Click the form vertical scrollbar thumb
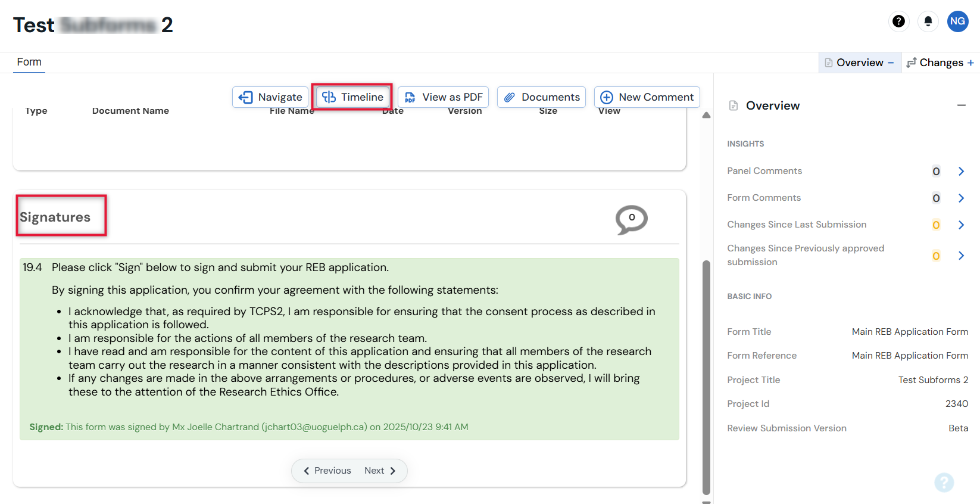 706,377
